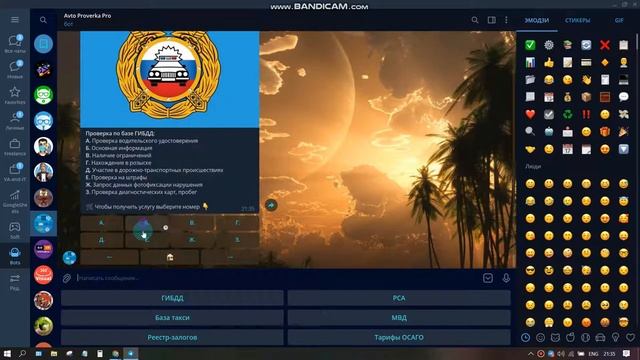Start voice recording with the microphone
This screenshot has height=360, width=640.
506,278
